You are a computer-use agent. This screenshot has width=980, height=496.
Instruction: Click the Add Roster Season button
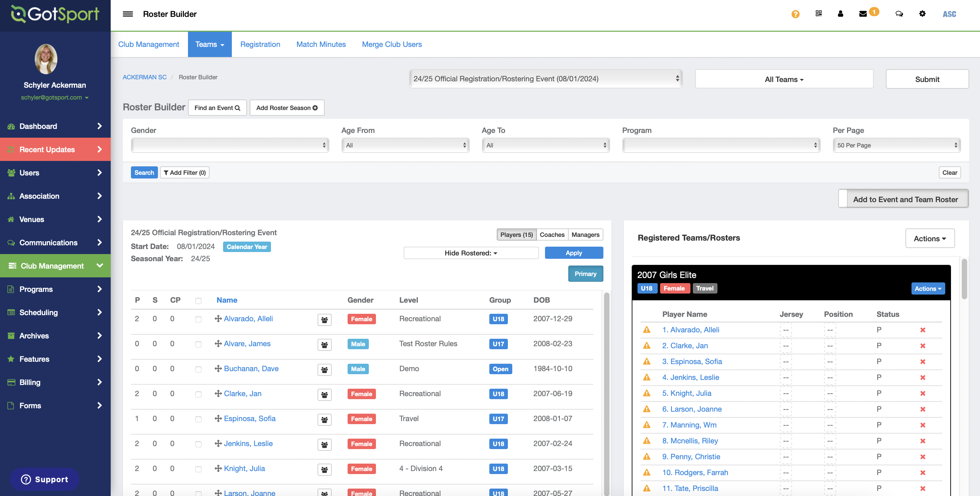point(287,108)
